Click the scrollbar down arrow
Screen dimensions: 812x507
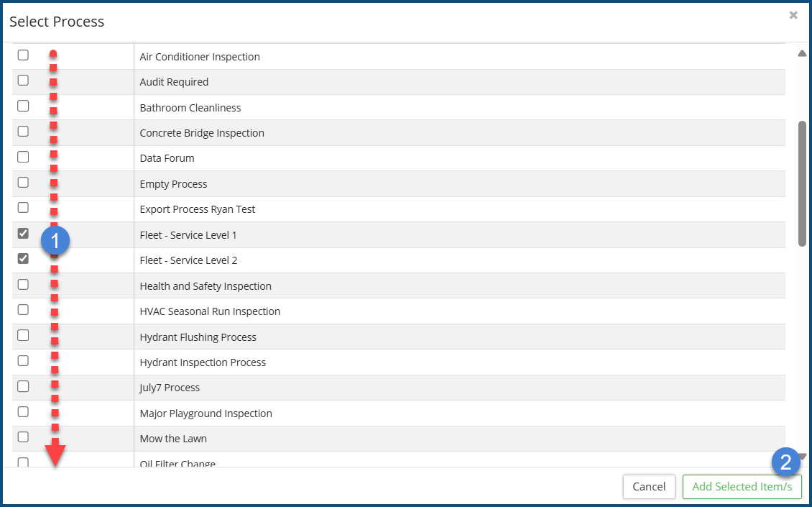click(x=803, y=457)
